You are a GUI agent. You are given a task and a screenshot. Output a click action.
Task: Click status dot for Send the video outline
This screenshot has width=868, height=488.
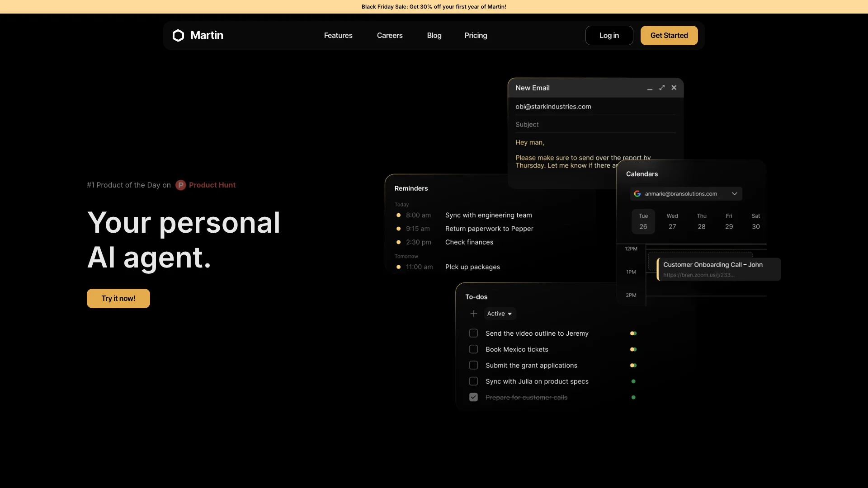pyautogui.click(x=633, y=333)
